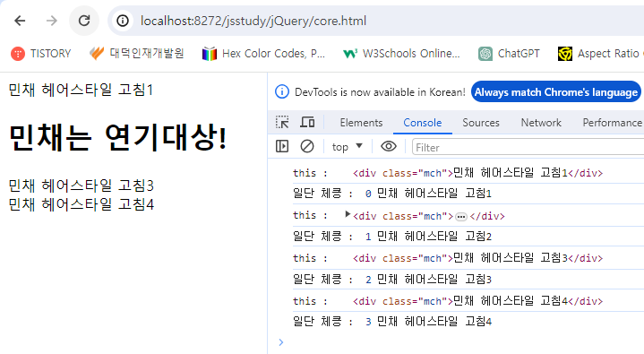The height and width of the screenshot is (354, 644).
Task: Go back to the previous page
Action: [x=20, y=21]
